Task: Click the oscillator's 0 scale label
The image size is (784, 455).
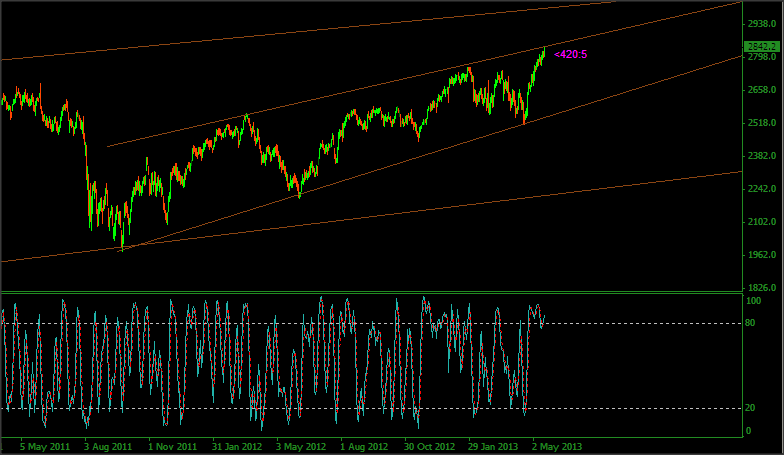Action: (x=748, y=431)
